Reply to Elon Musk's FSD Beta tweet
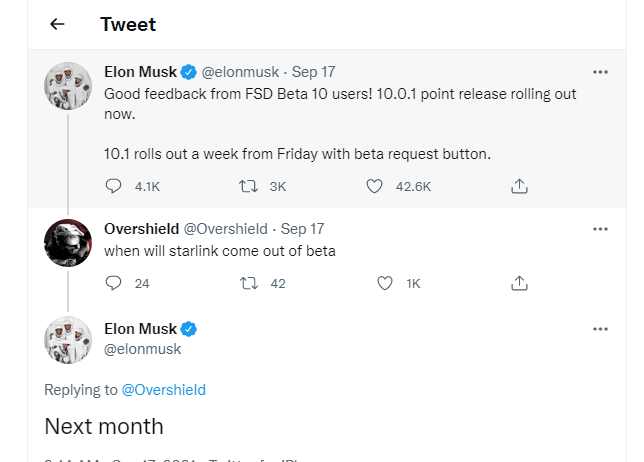This screenshot has width=644, height=462. click(114, 186)
